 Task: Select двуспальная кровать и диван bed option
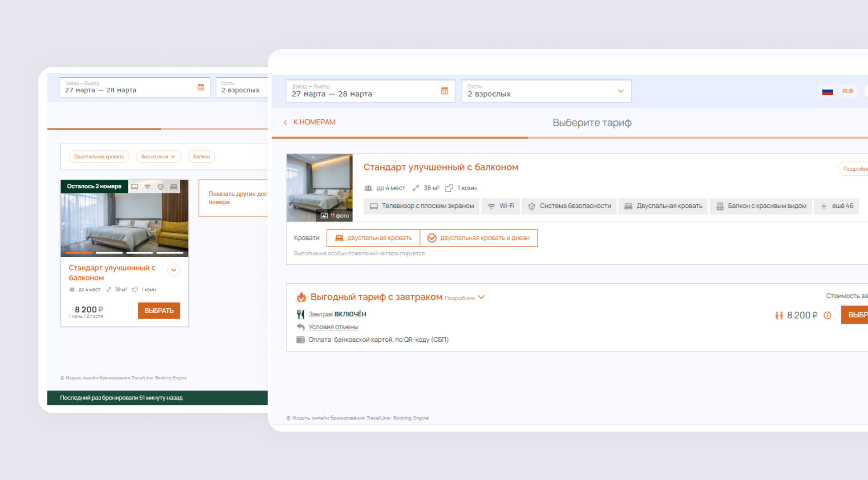point(479,238)
